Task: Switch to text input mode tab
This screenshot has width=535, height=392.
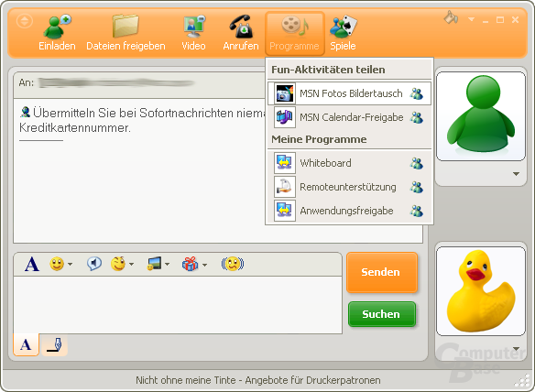Action: (x=26, y=344)
